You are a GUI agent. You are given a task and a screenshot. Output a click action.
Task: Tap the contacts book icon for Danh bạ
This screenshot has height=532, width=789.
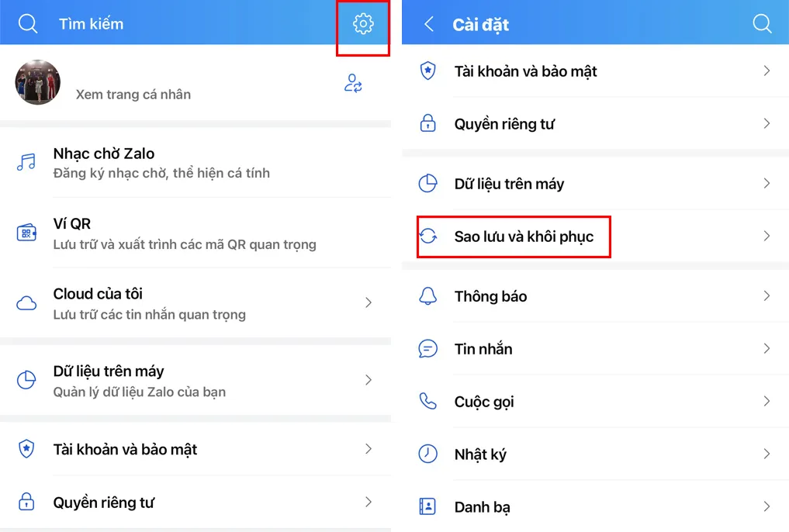(x=427, y=506)
